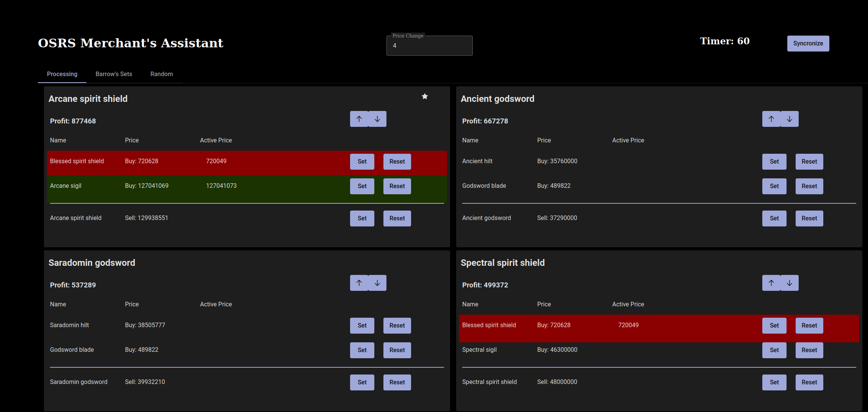This screenshot has width=868, height=412.
Task: Reset Godsword blade price in Ancient godsword card
Action: click(x=809, y=186)
